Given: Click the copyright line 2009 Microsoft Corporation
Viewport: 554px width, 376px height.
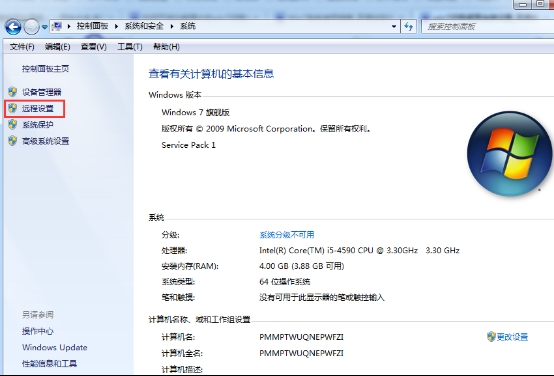Looking at the screenshot, I should coord(266,129).
